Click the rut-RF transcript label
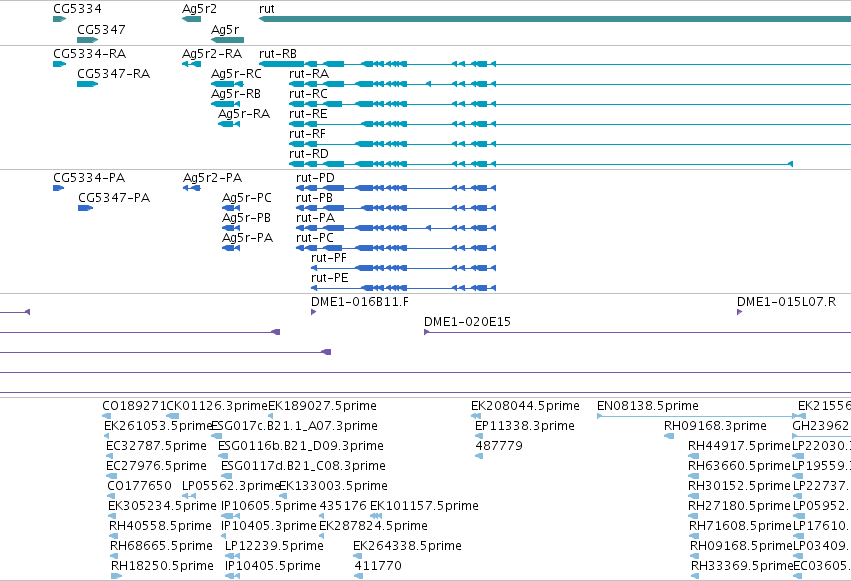This screenshot has height=581, width=851. [x=307, y=134]
